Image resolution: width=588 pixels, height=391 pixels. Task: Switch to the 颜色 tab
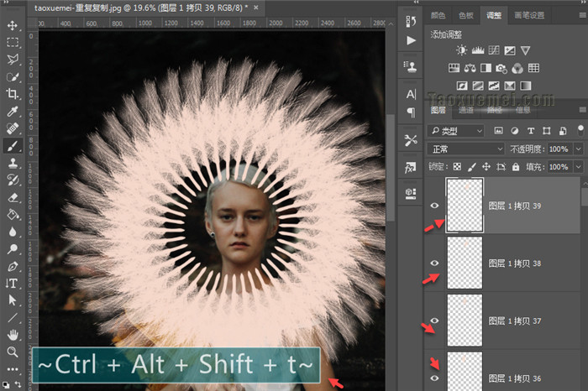[438, 15]
